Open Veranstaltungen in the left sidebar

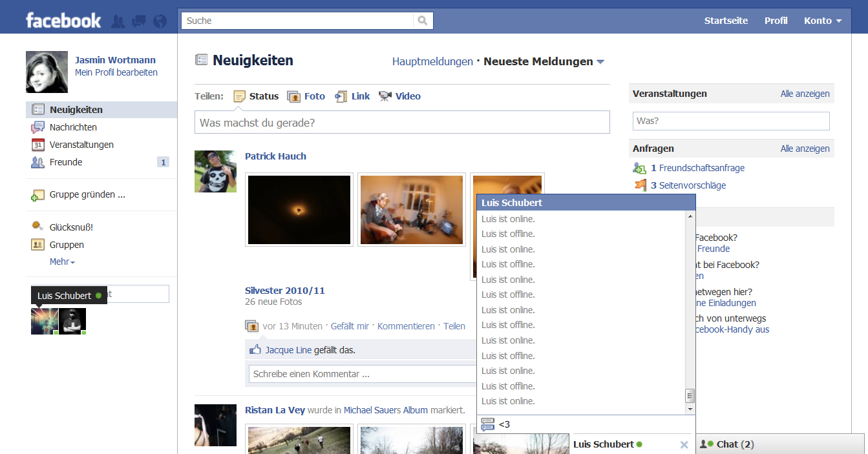[81, 145]
